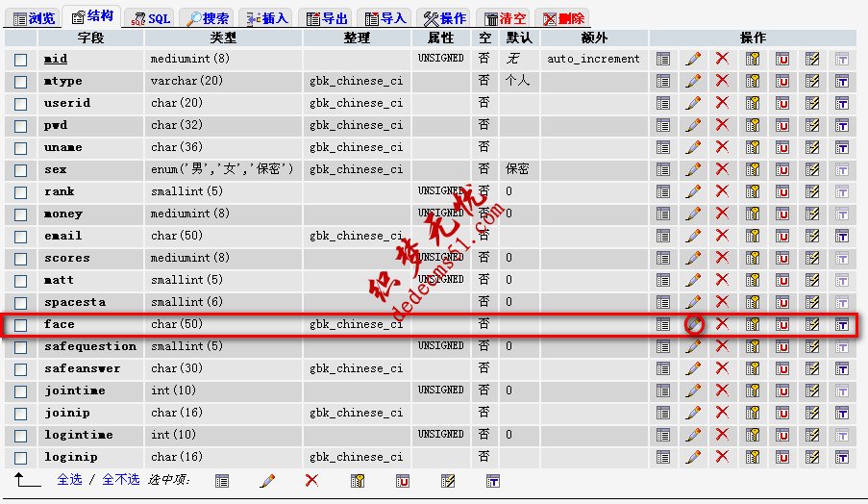Image resolution: width=868 pixels, height=504 pixels.
Task: Select the 结构 (Structure) tab
Action: [x=92, y=16]
